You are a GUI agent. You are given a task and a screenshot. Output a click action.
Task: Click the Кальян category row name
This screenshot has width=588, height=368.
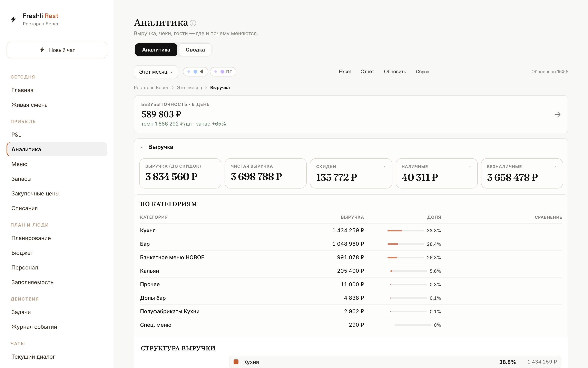[149, 271]
